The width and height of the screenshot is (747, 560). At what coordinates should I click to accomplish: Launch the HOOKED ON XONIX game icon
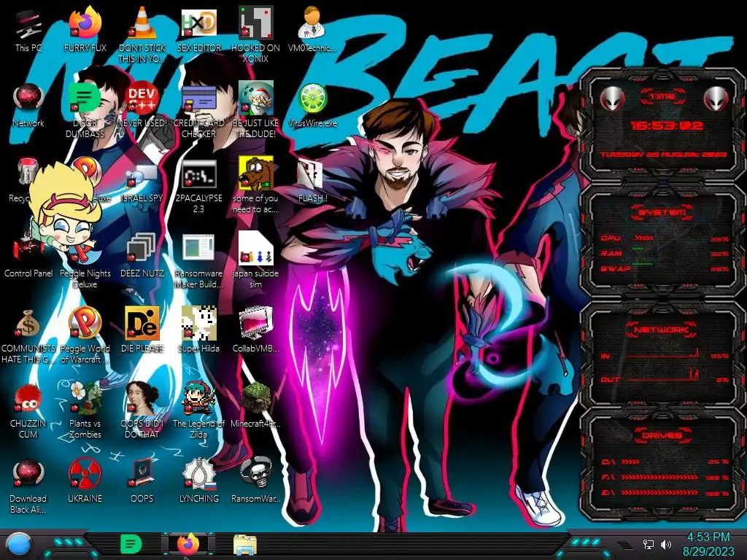point(256,35)
